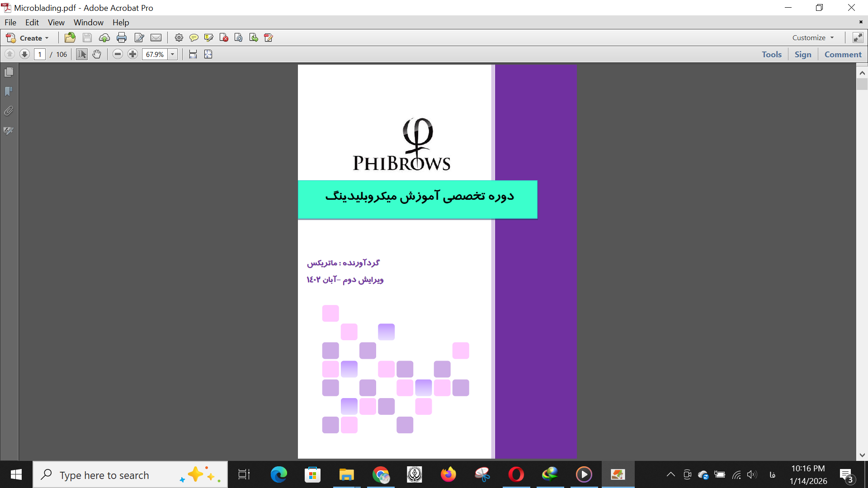Open the Tools pane
868x488 pixels.
771,54
